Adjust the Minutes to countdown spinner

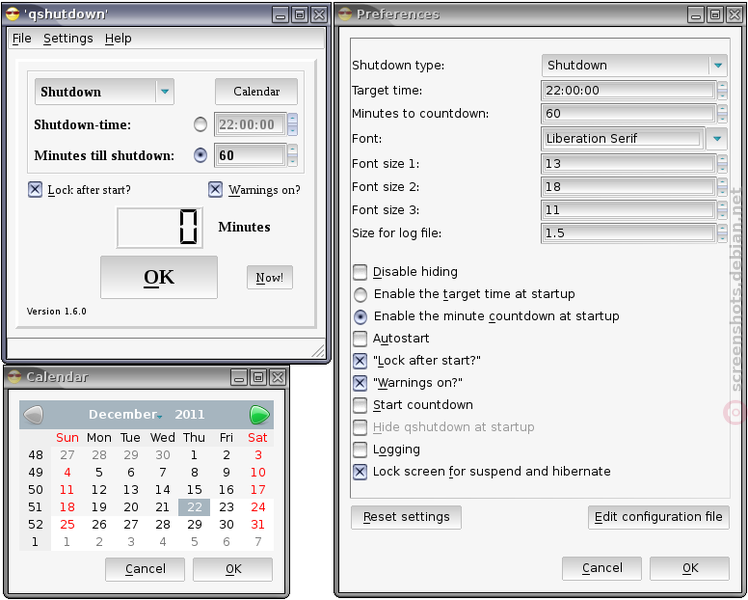point(722,114)
